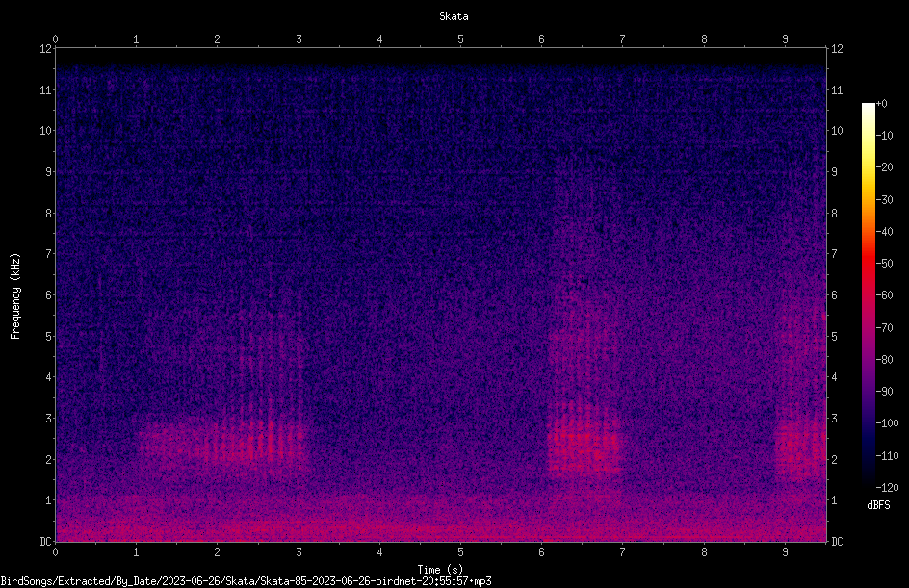Click the left frequency axis 12 label
Viewport: 909px width, 588px height.
coord(45,49)
